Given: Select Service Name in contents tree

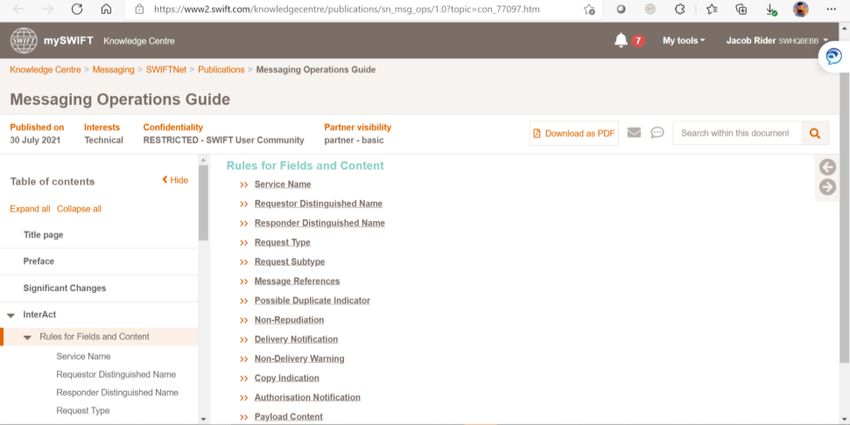Looking at the screenshot, I should [83, 356].
